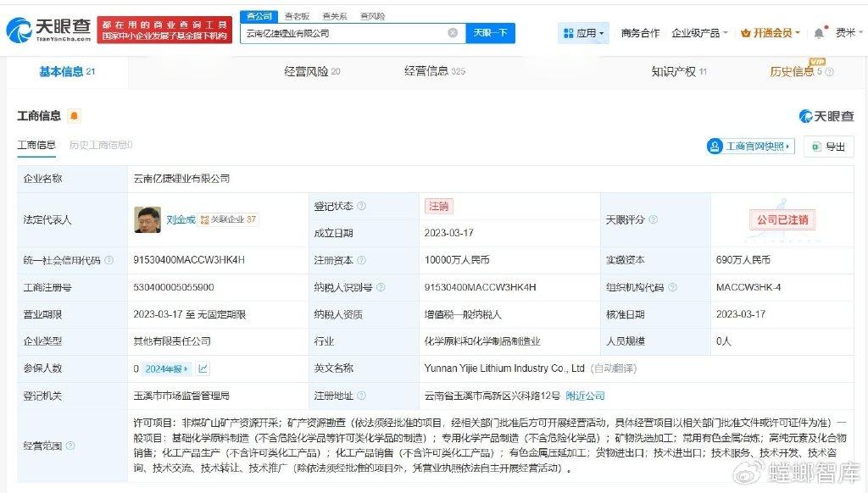Click help icon next to 纳税人识别号
Viewport: 868px width, 493px height.
pyautogui.click(x=381, y=287)
